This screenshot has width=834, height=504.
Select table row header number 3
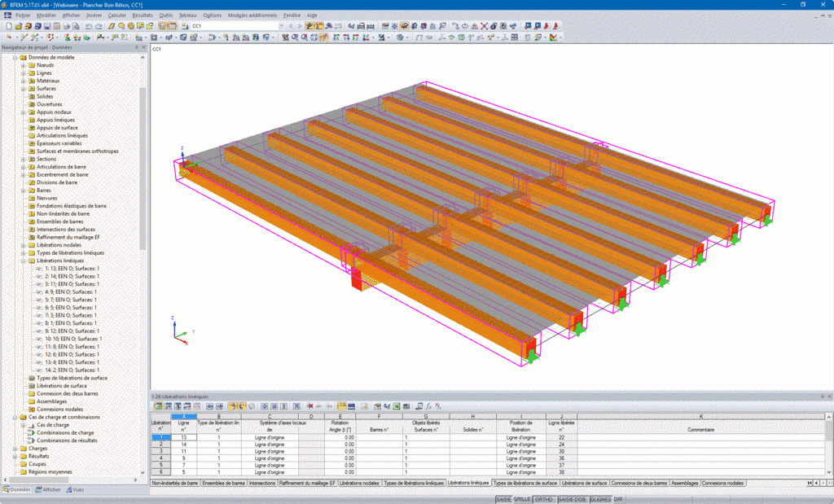tap(160, 451)
